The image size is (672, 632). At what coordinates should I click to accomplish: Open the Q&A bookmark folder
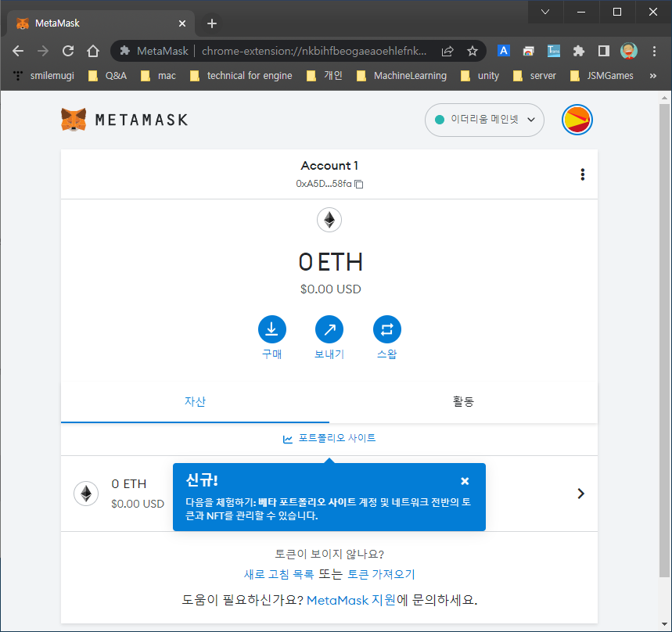[x=108, y=76]
